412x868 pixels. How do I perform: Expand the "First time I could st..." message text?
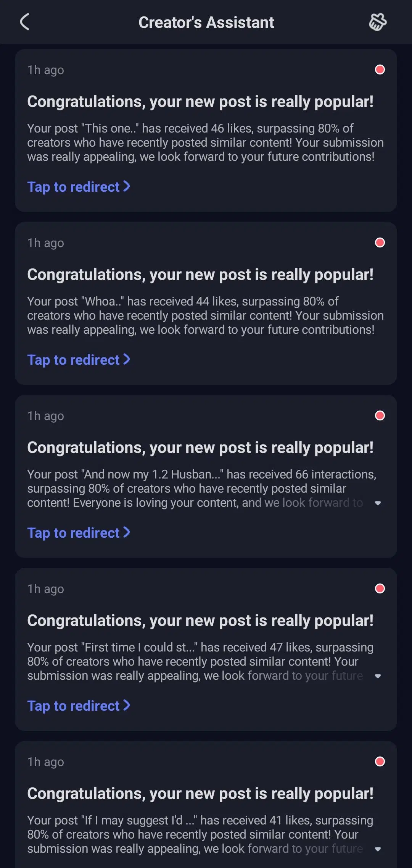tap(378, 676)
